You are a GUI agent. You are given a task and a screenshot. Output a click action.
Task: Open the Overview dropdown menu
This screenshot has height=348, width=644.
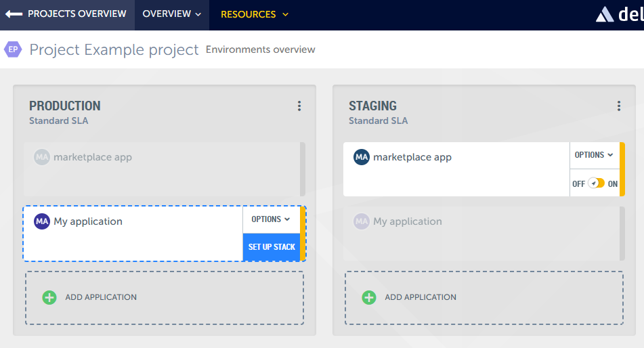point(172,14)
